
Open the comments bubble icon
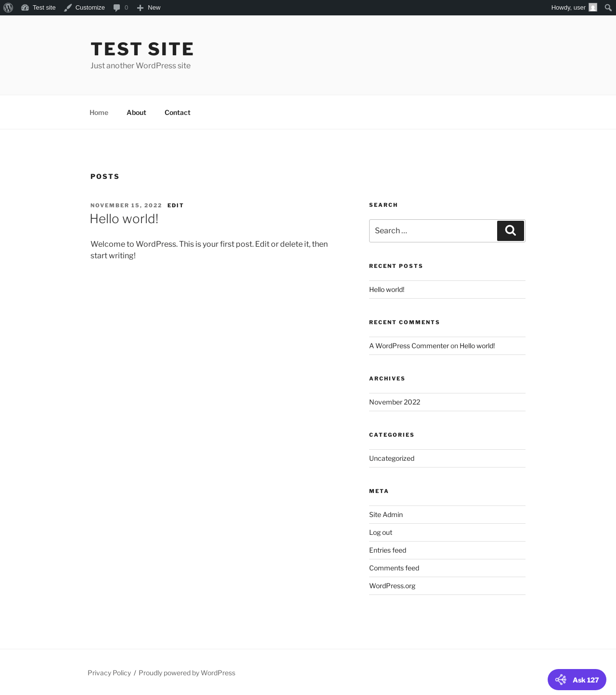pyautogui.click(x=116, y=8)
